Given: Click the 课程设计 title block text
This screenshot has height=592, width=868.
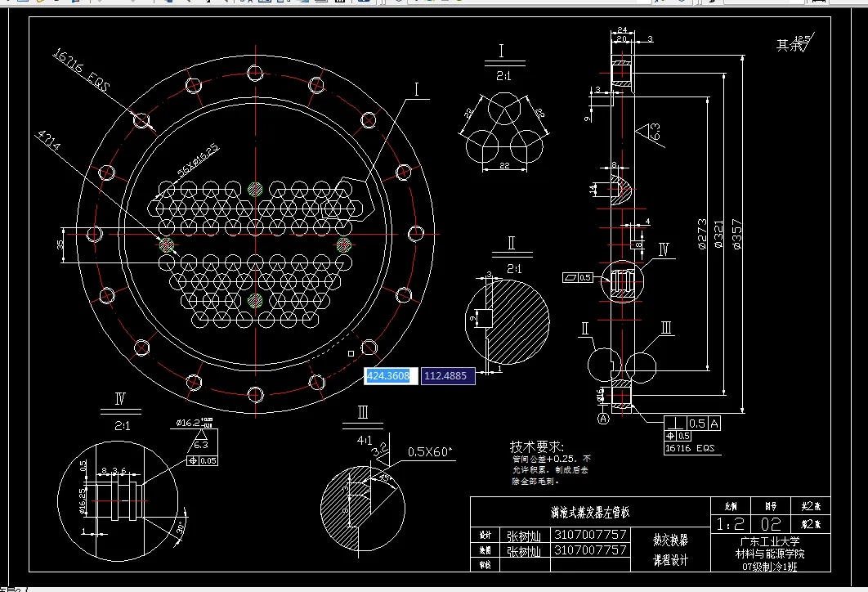Looking at the screenshot, I should [x=670, y=560].
